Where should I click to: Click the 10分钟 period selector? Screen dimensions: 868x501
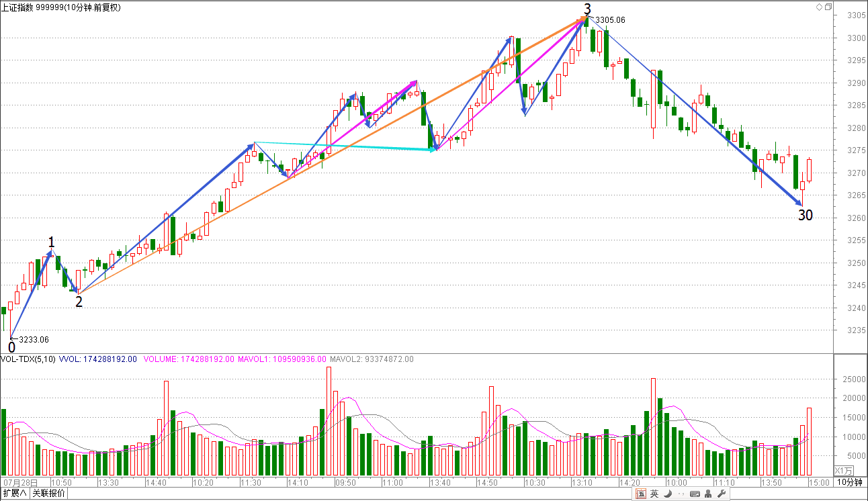[x=851, y=482]
